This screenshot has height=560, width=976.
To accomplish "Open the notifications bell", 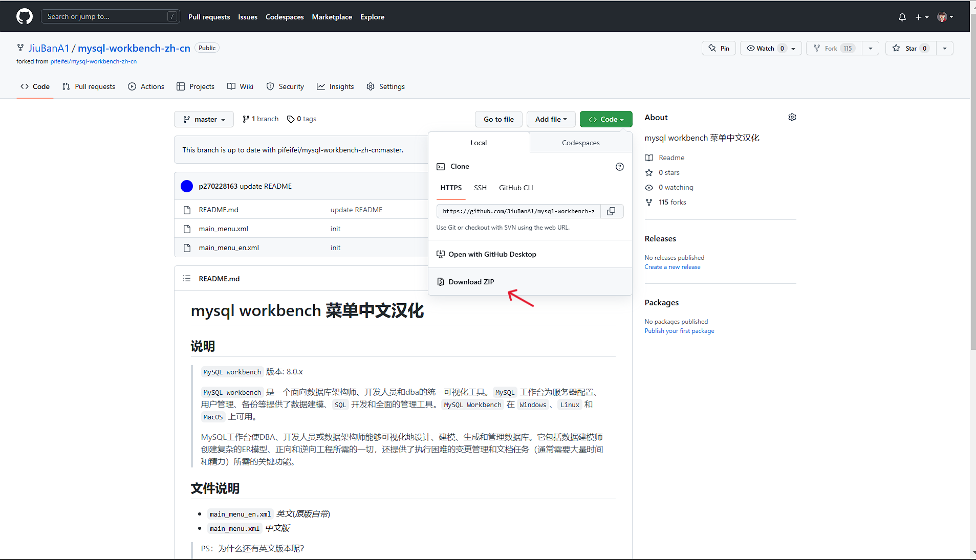I will pyautogui.click(x=902, y=17).
